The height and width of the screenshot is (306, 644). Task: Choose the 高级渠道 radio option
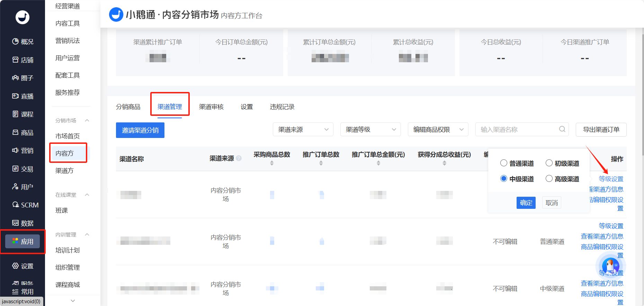[x=549, y=178]
